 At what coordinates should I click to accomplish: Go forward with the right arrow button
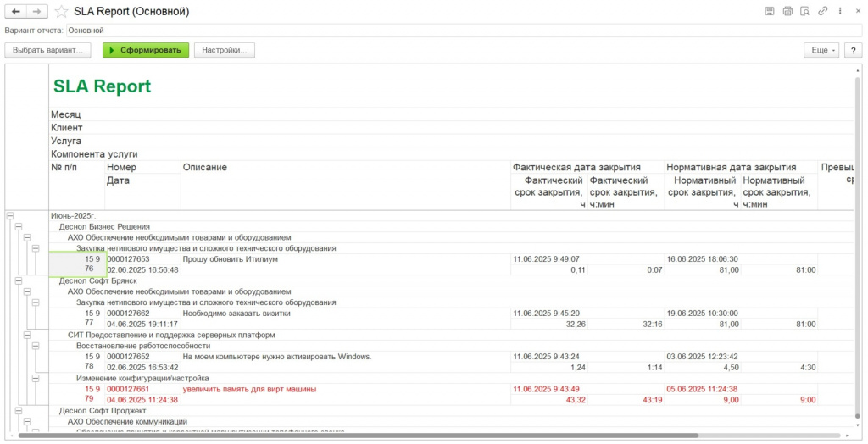36,11
